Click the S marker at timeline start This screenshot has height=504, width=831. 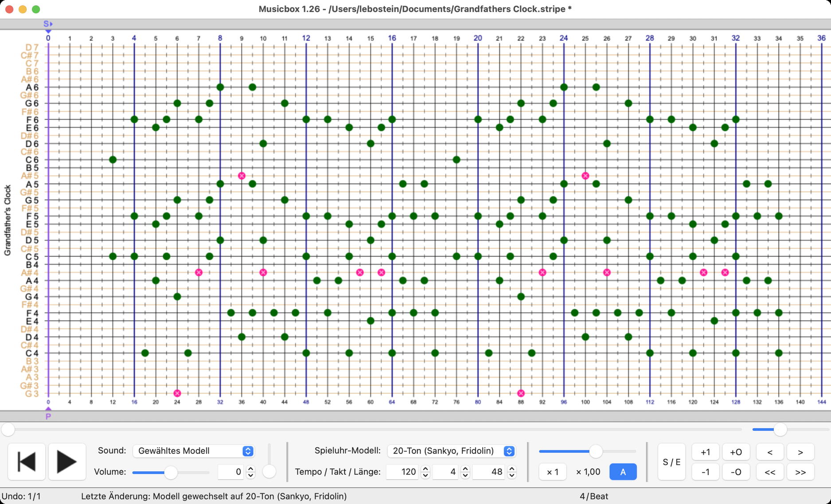[x=48, y=24]
